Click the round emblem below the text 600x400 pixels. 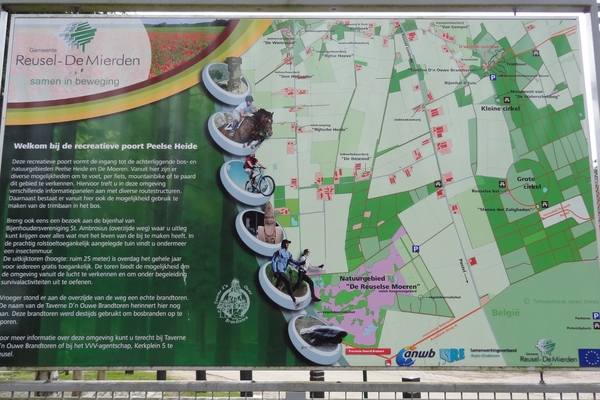tap(233, 300)
